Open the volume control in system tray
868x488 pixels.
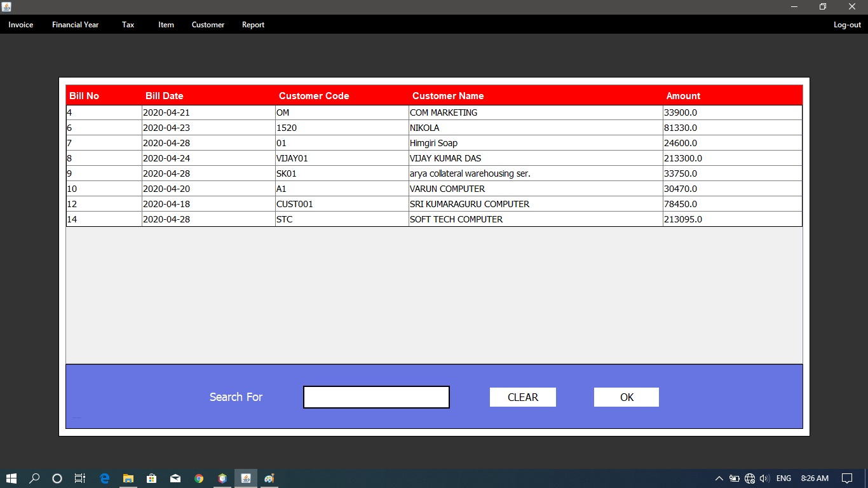pos(764,478)
